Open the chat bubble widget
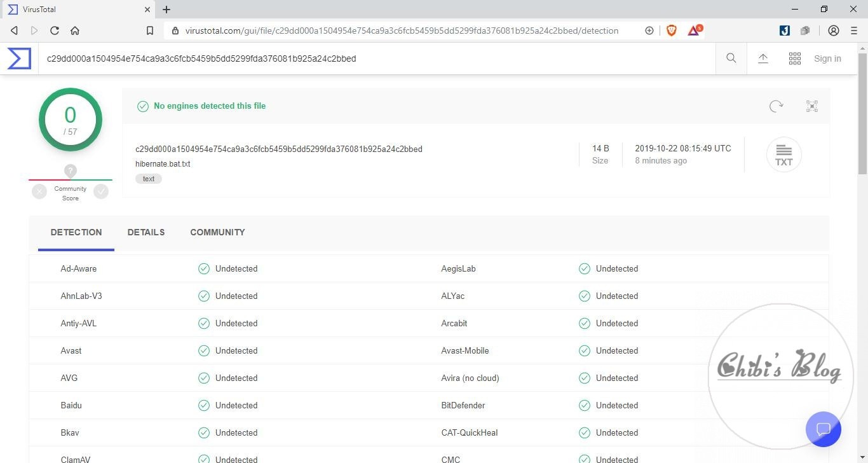This screenshot has height=463, width=868. coord(824,429)
